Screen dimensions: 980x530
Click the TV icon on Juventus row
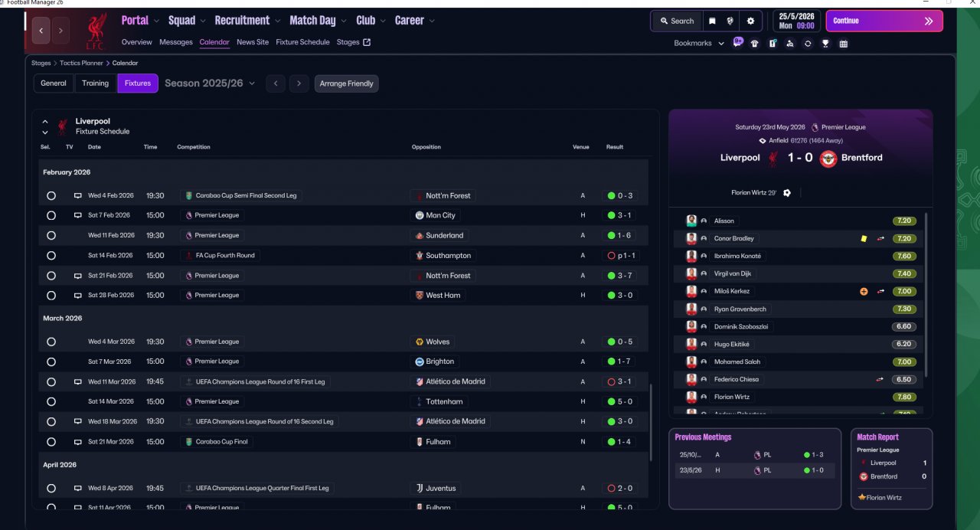pyautogui.click(x=77, y=488)
